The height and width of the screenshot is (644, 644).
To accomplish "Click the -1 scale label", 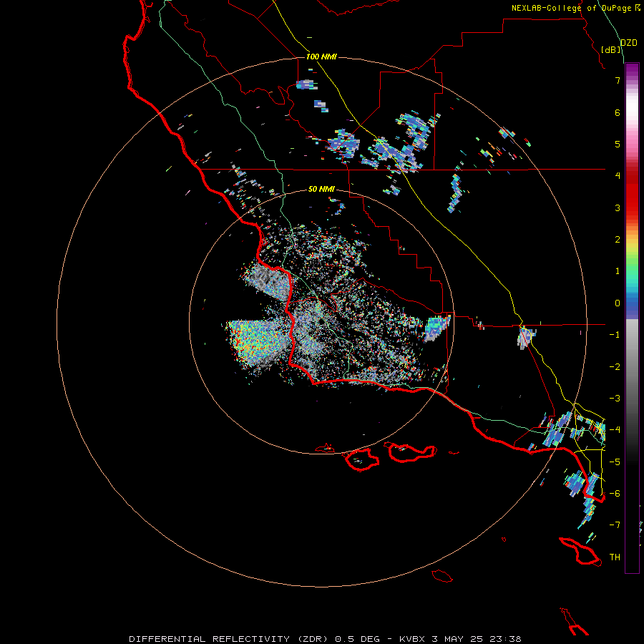I will [x=615, y=335].
